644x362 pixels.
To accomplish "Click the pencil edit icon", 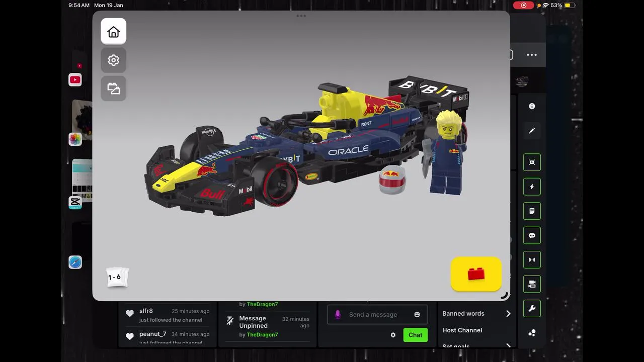I will 532,131.
